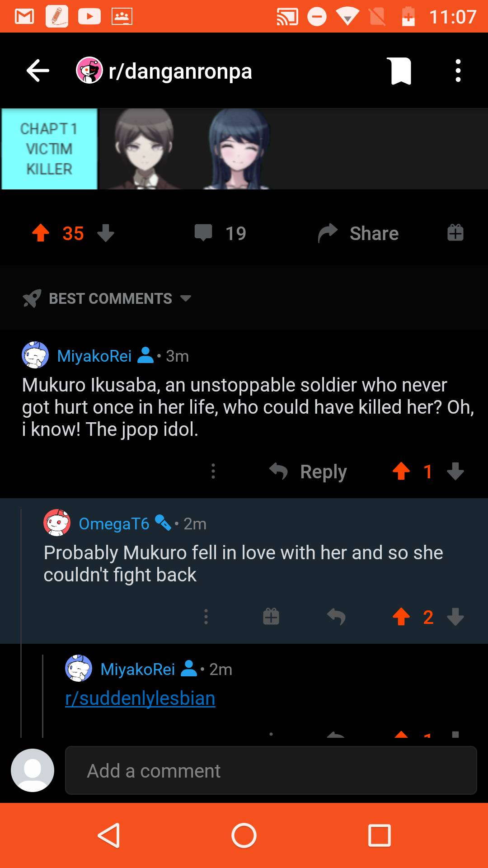Screen dimensions: 488x868
Task: Open options for MiyakoRei's top comment
Action: (213, 472)
